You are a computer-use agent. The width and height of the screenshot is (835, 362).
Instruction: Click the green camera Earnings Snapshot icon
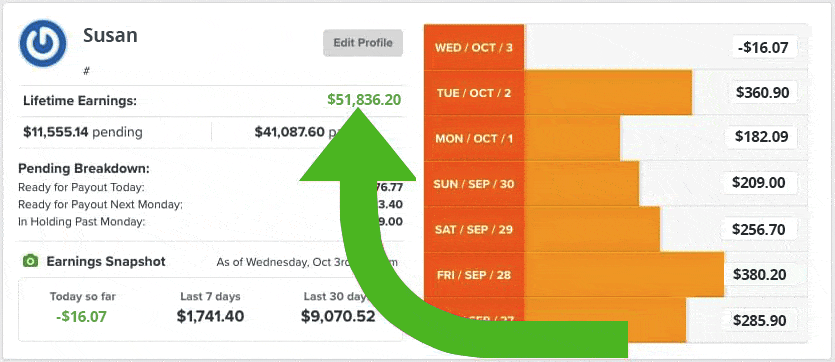tap(31, 261)
